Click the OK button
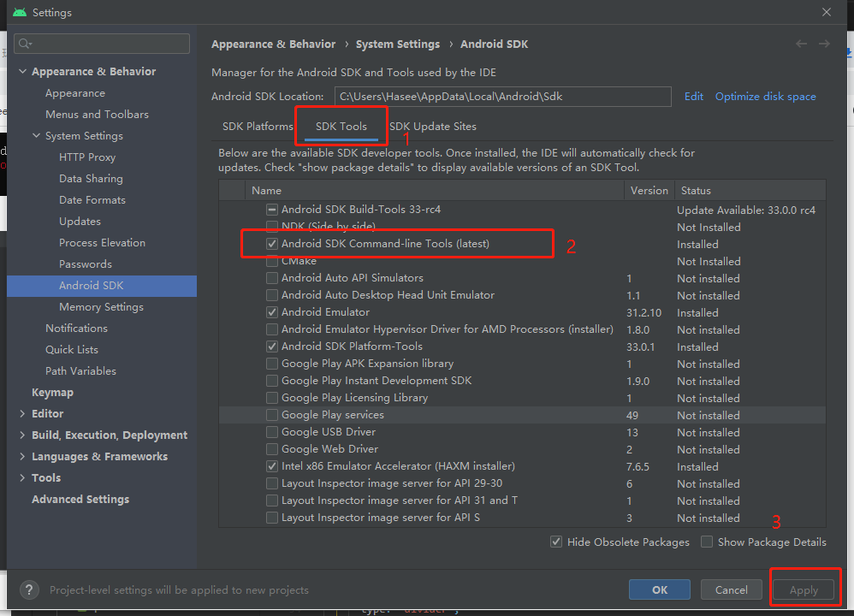The width and height of the screenshot is (854, 616). (x=659, y=589)
